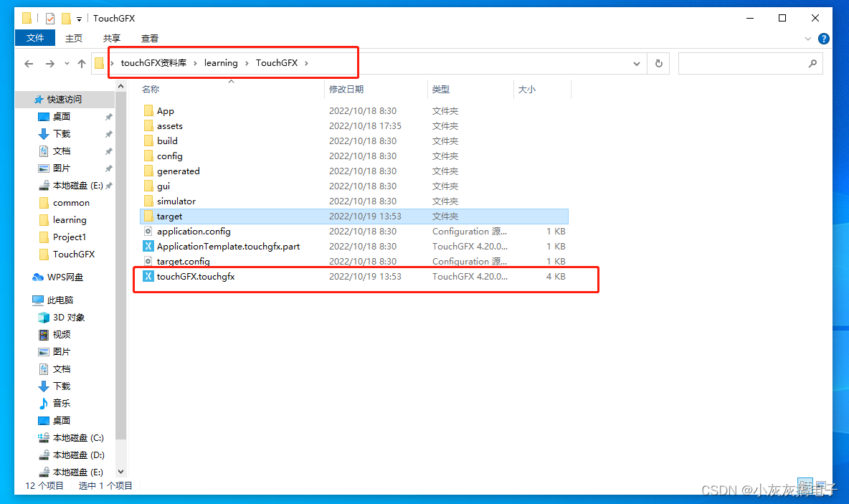
Task: Click the Forward navigation arrow
Action: pos(49,63)
